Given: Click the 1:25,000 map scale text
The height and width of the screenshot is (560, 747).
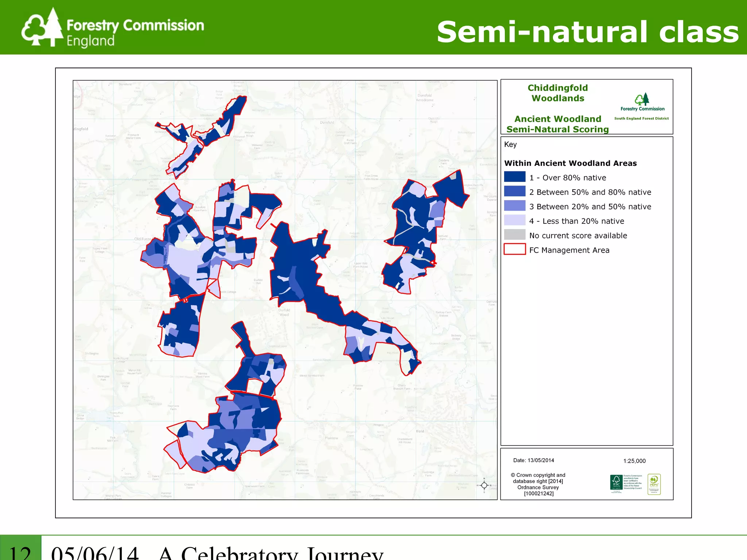Looking at the screenshot, I should 634,461.
